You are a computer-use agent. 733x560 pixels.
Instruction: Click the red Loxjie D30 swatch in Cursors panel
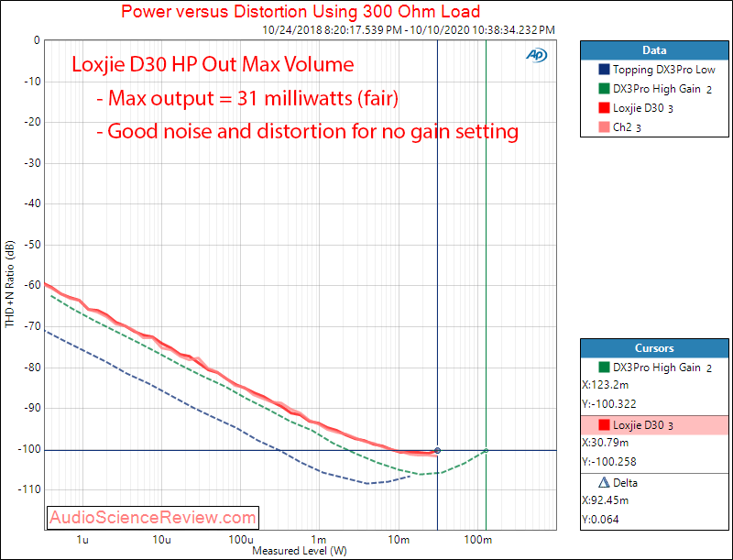tap(604, 425)
